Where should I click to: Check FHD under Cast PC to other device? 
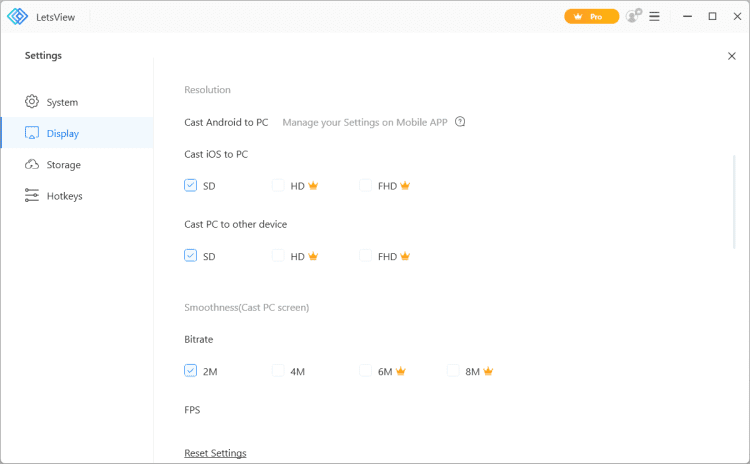point(365,256)
